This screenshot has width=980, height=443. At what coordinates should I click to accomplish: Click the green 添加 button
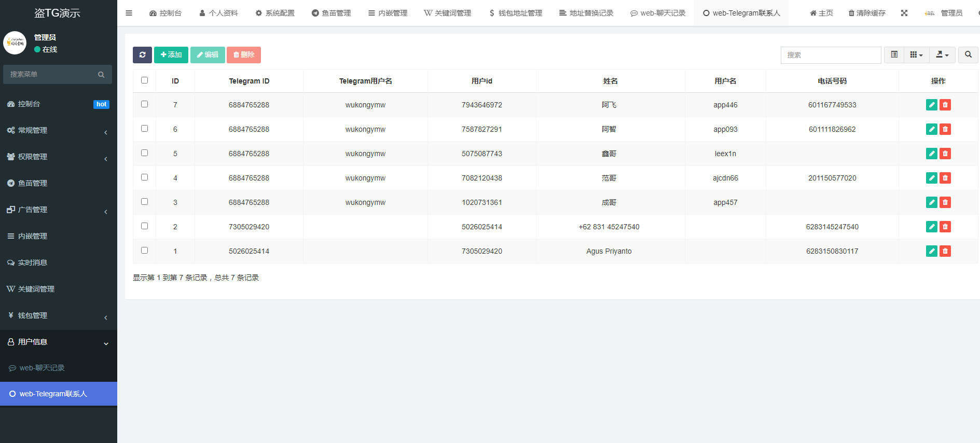point(171,55)
